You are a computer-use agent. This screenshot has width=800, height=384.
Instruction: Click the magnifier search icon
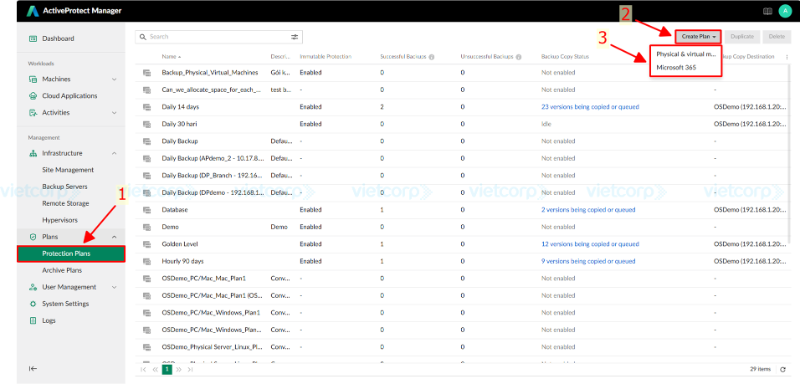coord(143,37)
